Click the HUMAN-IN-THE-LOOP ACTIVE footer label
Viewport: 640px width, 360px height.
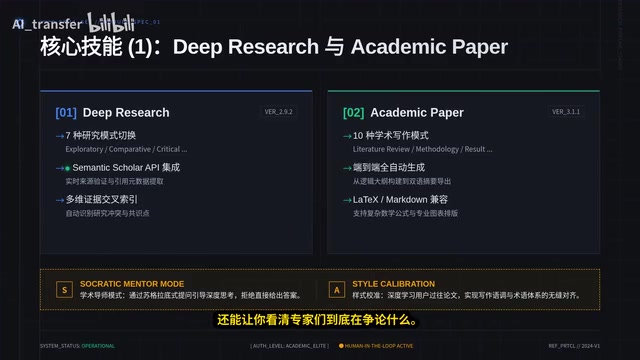379,346
